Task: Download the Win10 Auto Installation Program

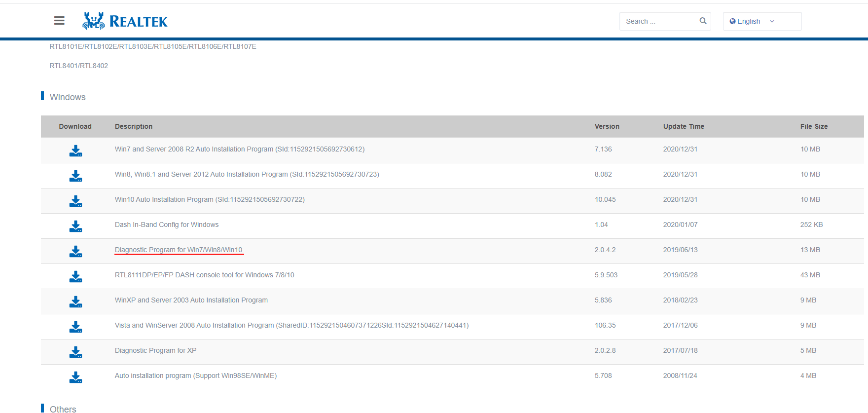Action: point(75,201)
